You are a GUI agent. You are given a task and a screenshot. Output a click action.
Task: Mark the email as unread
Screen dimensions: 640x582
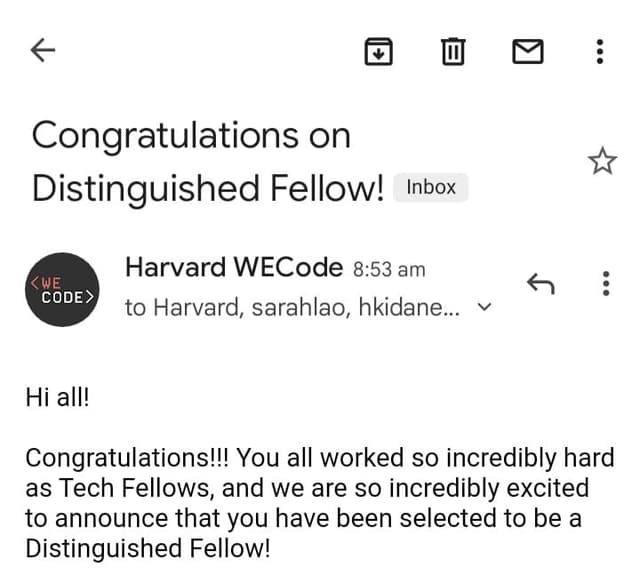(x=527, y=50)
